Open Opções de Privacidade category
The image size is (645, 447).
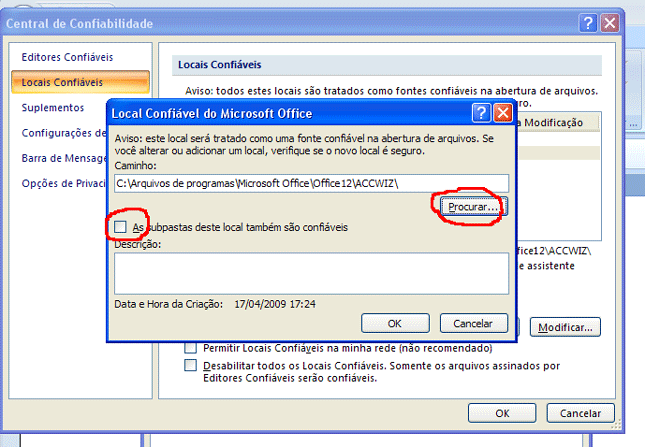pos(64,183)
